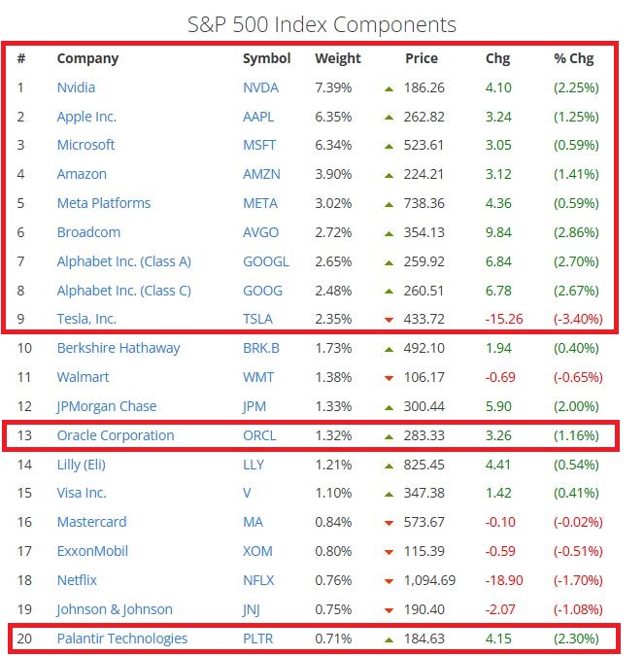
Task: Open the Berkshire Hathaway company link
Action: (x=118, y=348)
